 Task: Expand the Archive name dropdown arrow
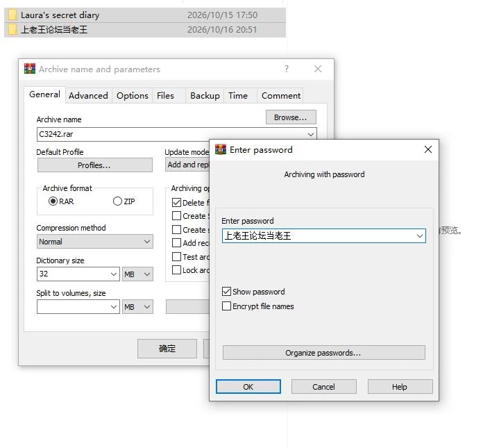pos(310,135)
